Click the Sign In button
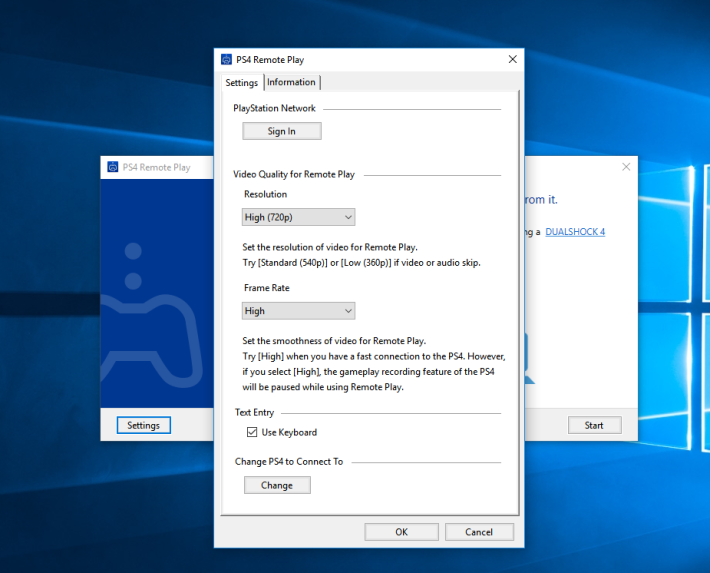Viewport: 710px width, 573px height. click(x=282, y=131)
